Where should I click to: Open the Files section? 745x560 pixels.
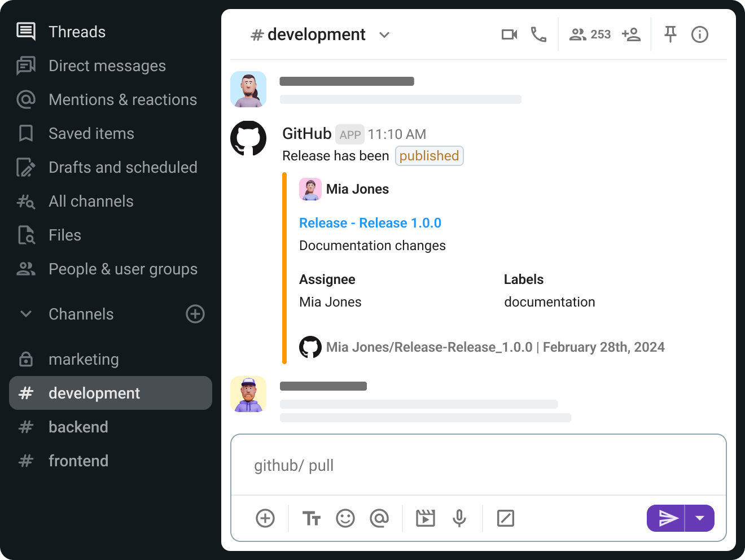(x=49, y=235)
